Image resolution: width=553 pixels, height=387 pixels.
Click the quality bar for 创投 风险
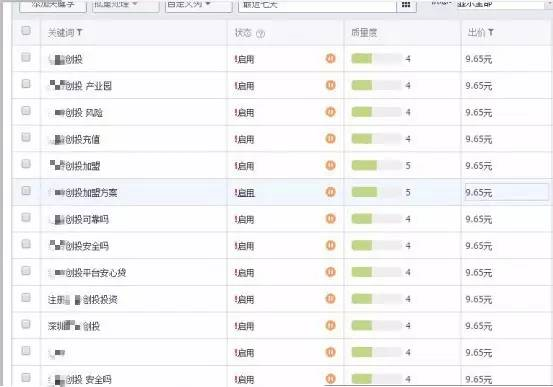[x=377, y=112]
